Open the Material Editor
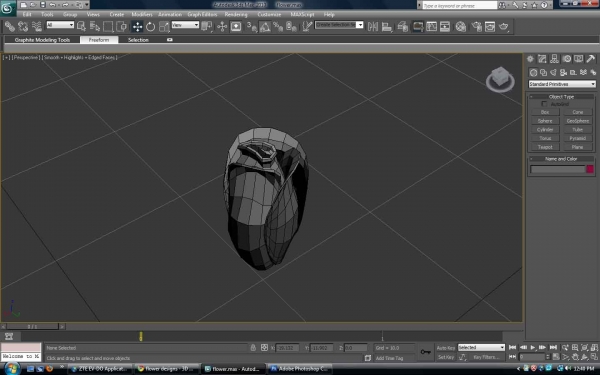 tap(461, 26)
